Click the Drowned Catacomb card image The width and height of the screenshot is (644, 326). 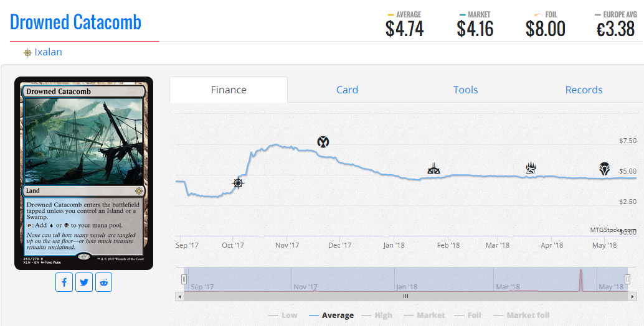pyautogui.click(x=84, y=174)
